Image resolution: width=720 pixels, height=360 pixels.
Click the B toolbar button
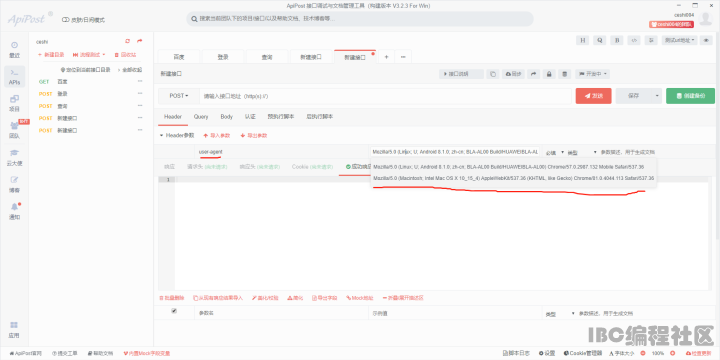(x=617, y=40)
